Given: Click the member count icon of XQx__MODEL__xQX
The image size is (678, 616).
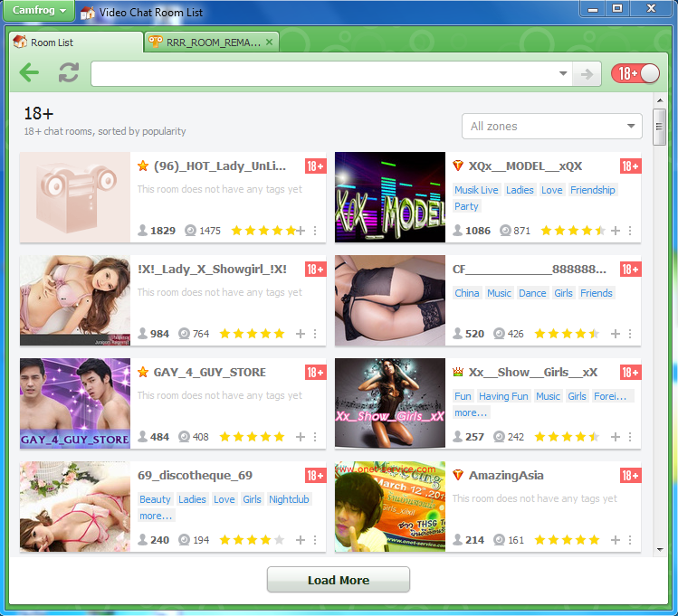Looking at the screenshot, I should tap(457, 231).
